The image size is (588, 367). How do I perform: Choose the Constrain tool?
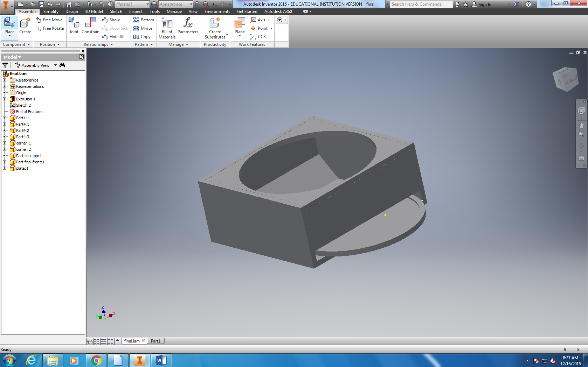tap(90, 26)
